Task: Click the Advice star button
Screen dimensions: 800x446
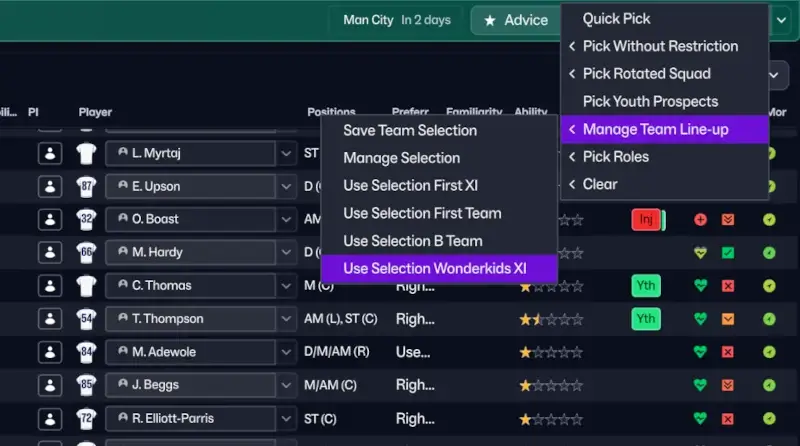Action: pyautogui.click(x=516, y=20)
